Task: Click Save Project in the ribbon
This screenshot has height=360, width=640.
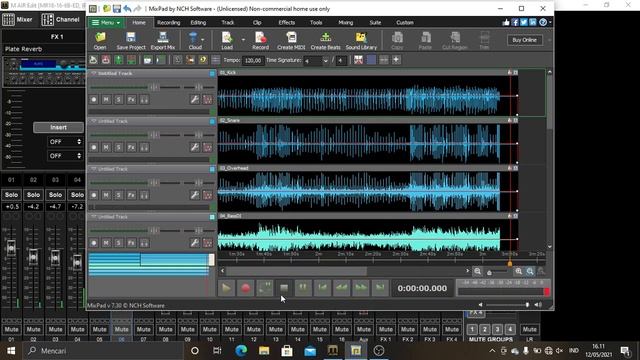Action: (x=131, y=41)
